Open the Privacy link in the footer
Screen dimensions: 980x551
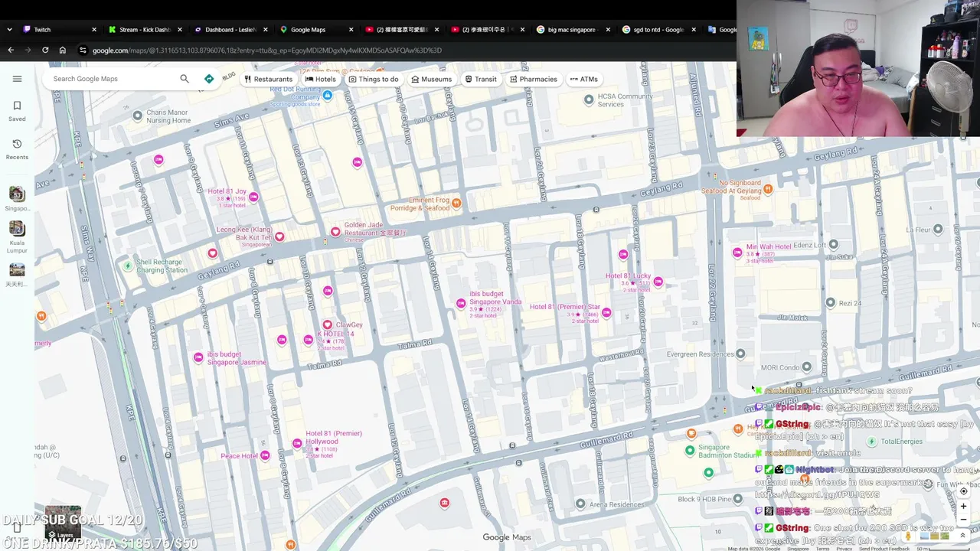tap(844, 549)
